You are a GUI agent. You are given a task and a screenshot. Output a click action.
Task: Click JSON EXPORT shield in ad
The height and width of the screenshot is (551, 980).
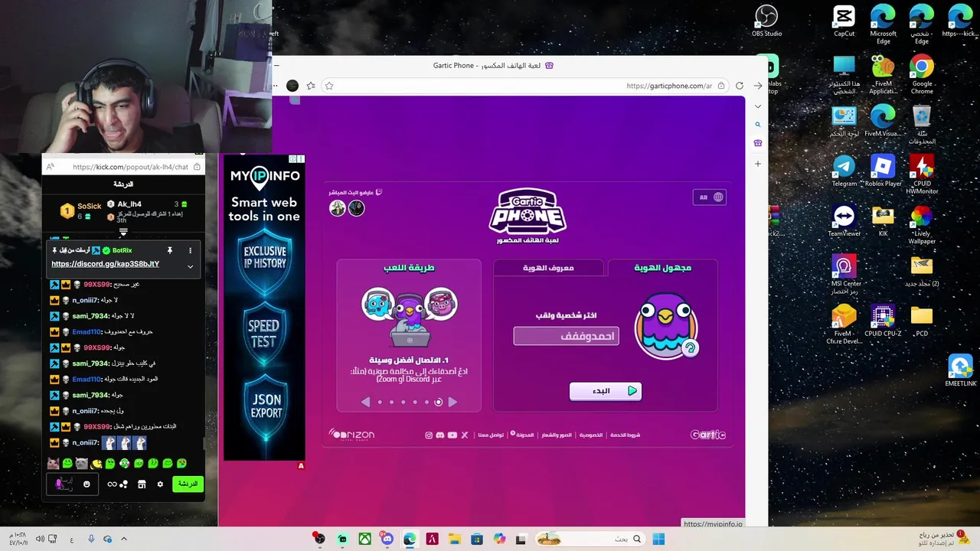coord(264,407)
